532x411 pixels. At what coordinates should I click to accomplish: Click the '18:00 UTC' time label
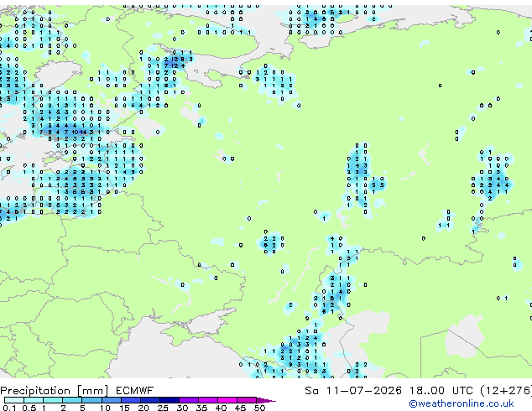441,391
